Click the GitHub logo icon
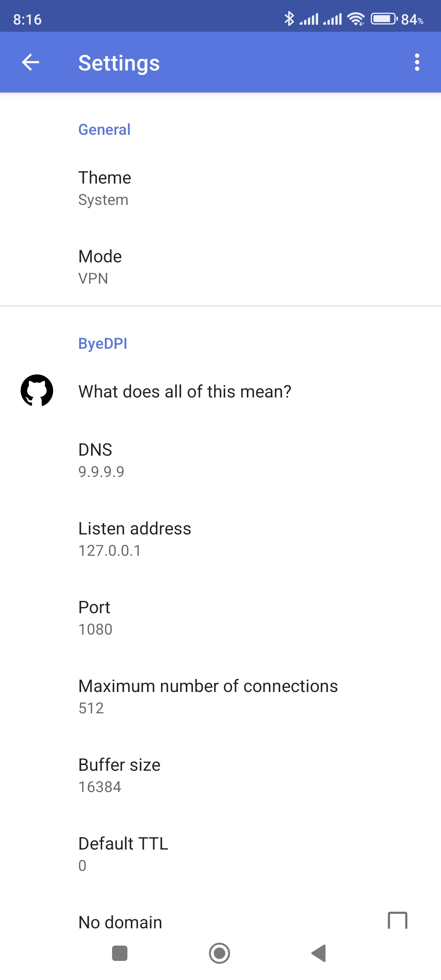The width and height of the screenshot is (441, 980). (37, 391)
